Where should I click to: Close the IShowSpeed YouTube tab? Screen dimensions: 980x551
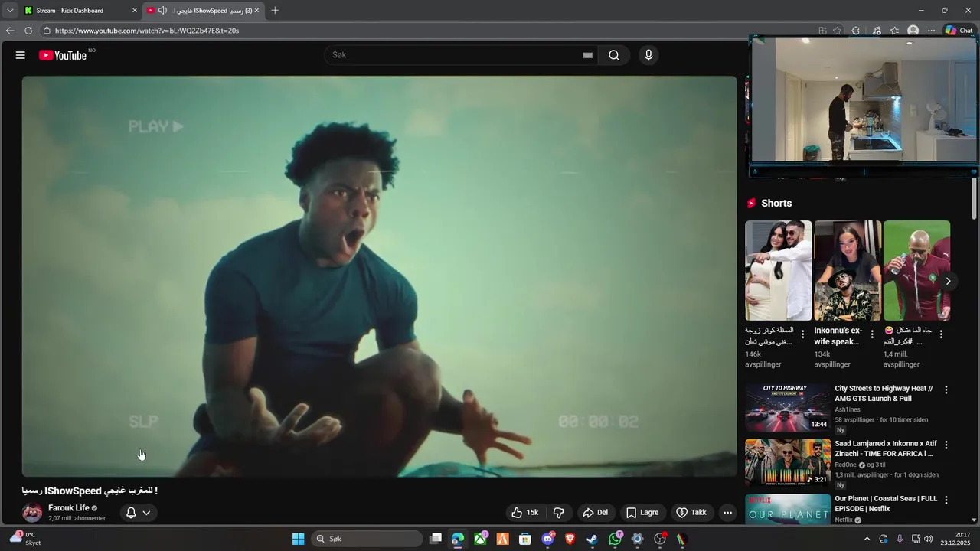tap(257, 11)
